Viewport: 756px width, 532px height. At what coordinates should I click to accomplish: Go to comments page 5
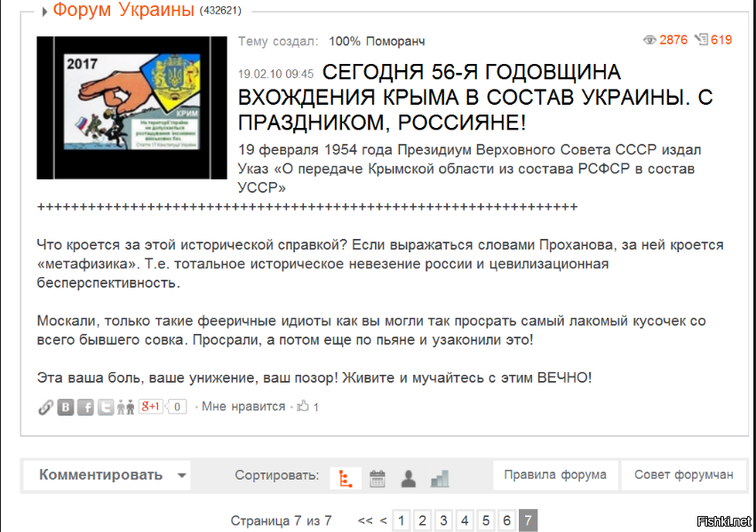[x=486, y=520]
